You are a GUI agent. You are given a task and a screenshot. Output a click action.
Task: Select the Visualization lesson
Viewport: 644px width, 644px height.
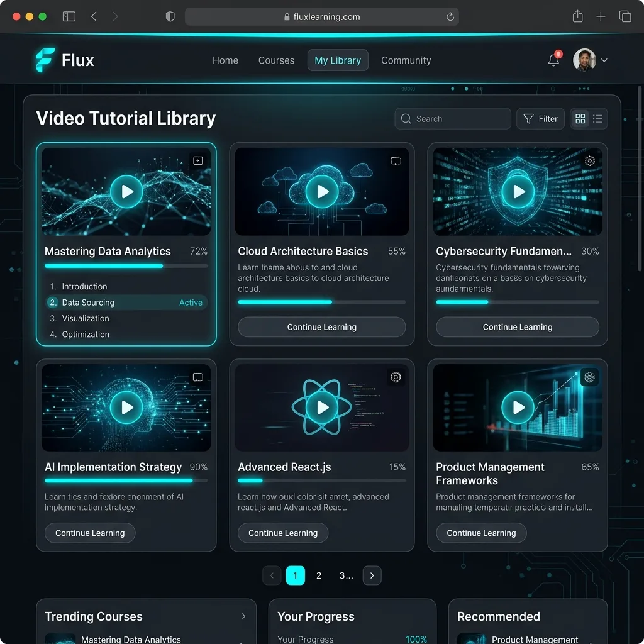coord(126,318)
